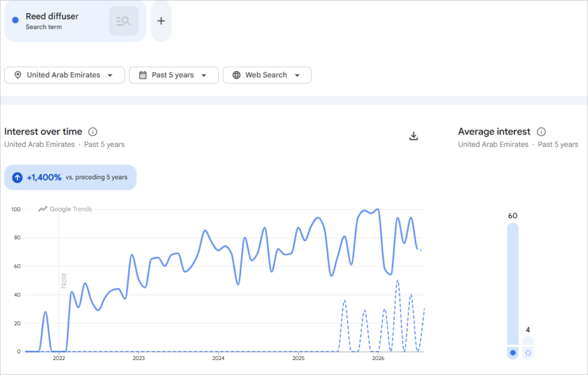Click the 20 label on the y-axis

17,323
